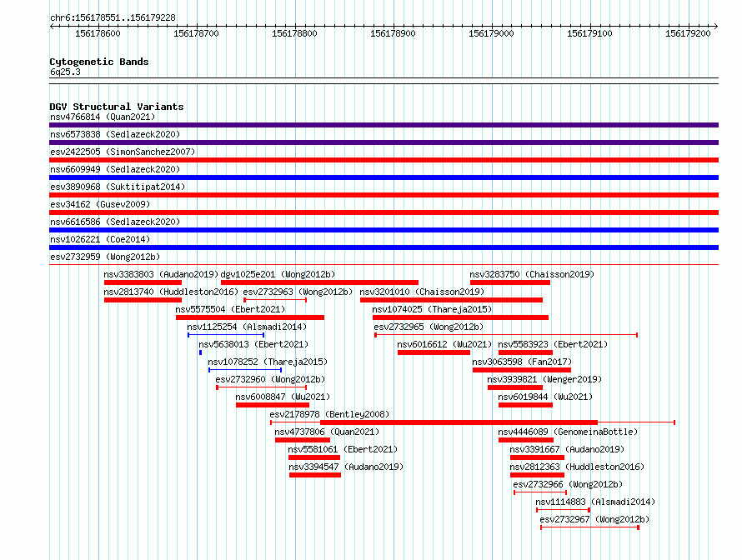
Task: Click nsv6019844 (Wu2021) label
Action: [545, 397]
